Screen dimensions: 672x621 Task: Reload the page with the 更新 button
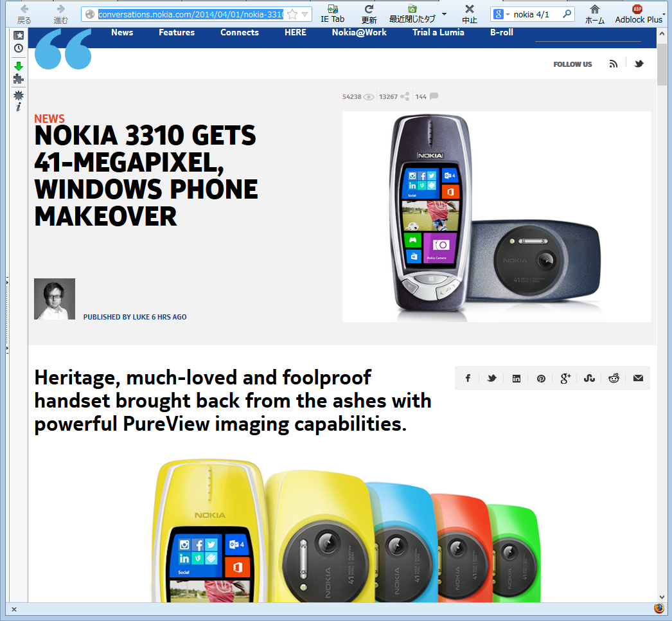click(x=369, y=14)
